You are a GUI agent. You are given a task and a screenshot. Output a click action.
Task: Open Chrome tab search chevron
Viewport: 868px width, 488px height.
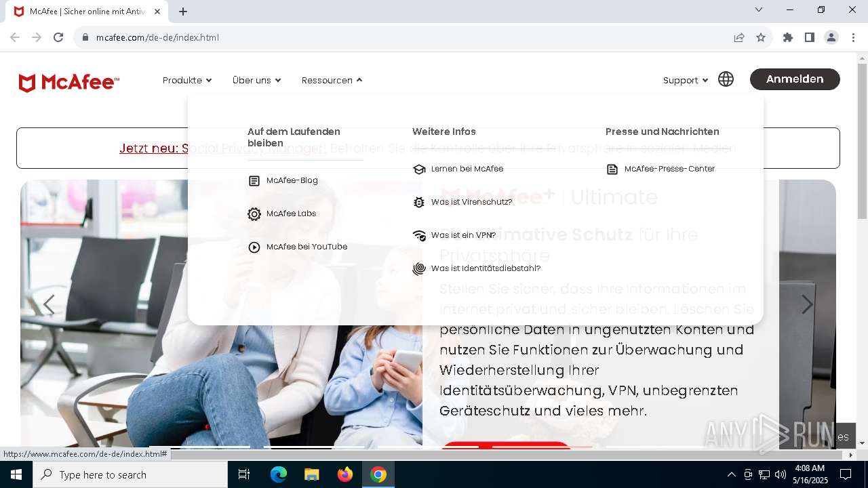759,9
